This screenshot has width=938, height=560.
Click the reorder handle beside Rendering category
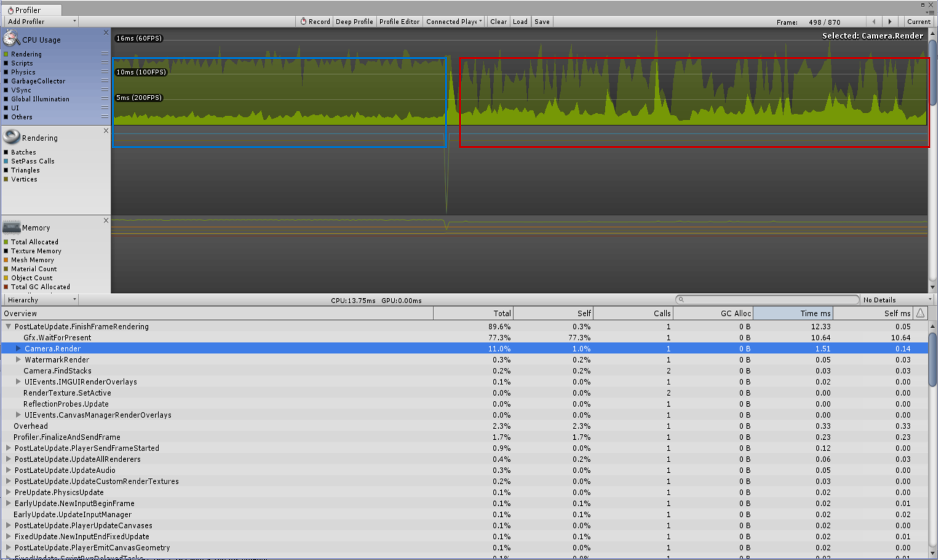104,54
